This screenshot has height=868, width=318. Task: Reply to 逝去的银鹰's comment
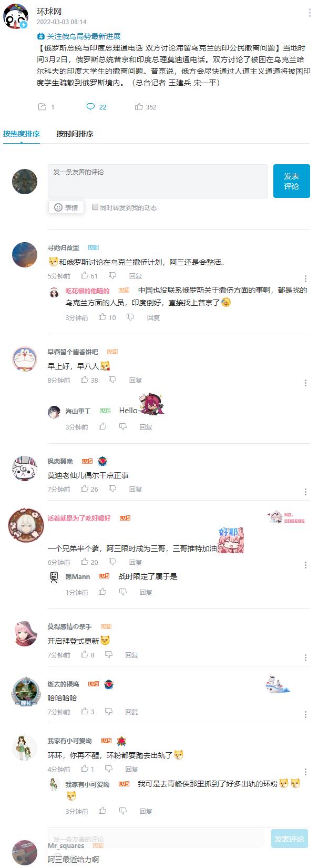click(131, 712)
